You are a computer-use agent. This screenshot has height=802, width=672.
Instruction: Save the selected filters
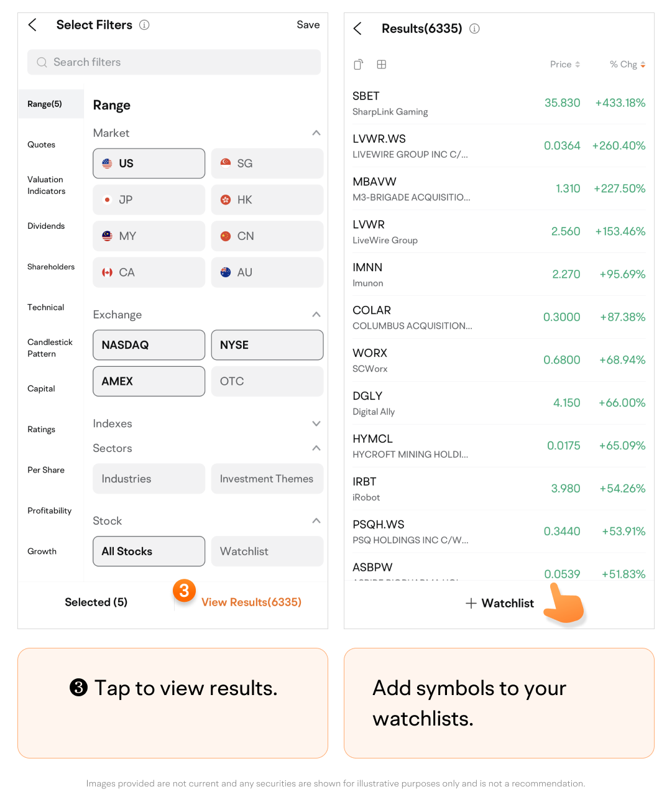coord(308,25)
